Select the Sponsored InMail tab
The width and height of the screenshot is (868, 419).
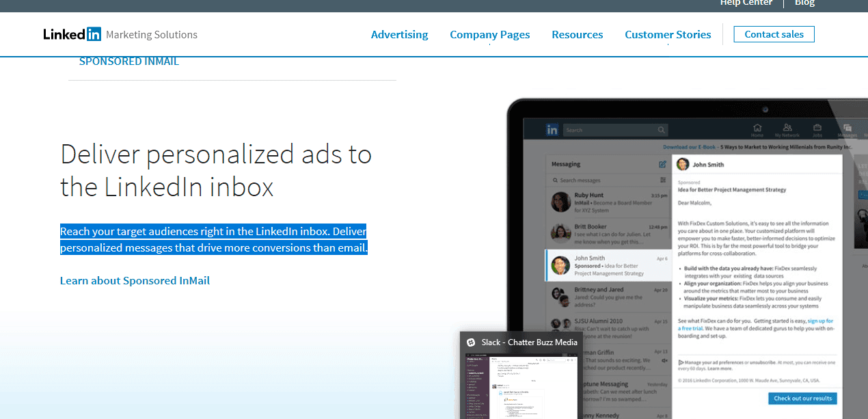coord(129,62)
